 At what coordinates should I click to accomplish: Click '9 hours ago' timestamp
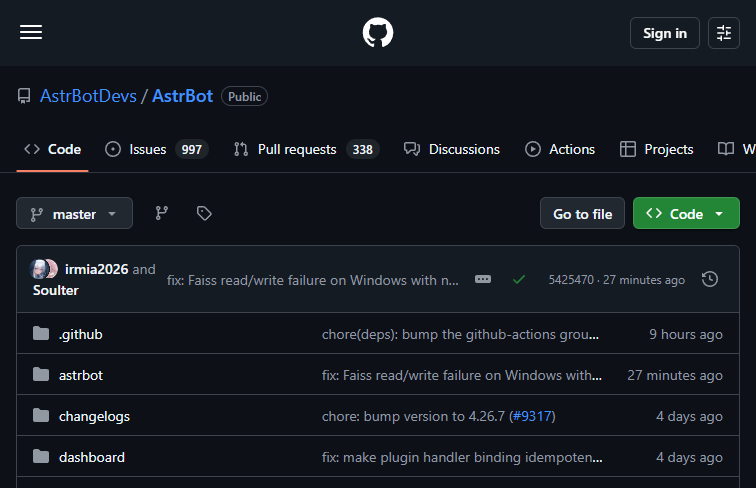686,334
